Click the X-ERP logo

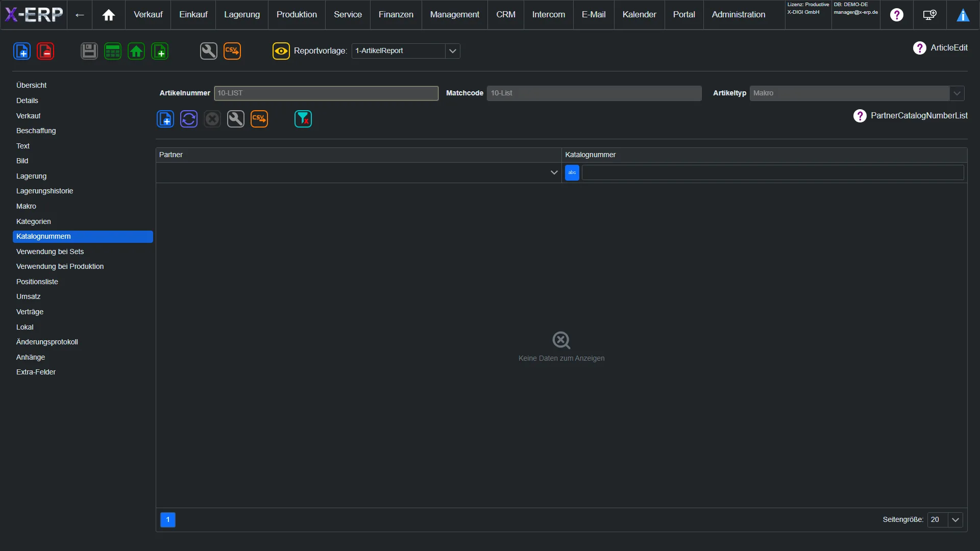coord(34,15)
